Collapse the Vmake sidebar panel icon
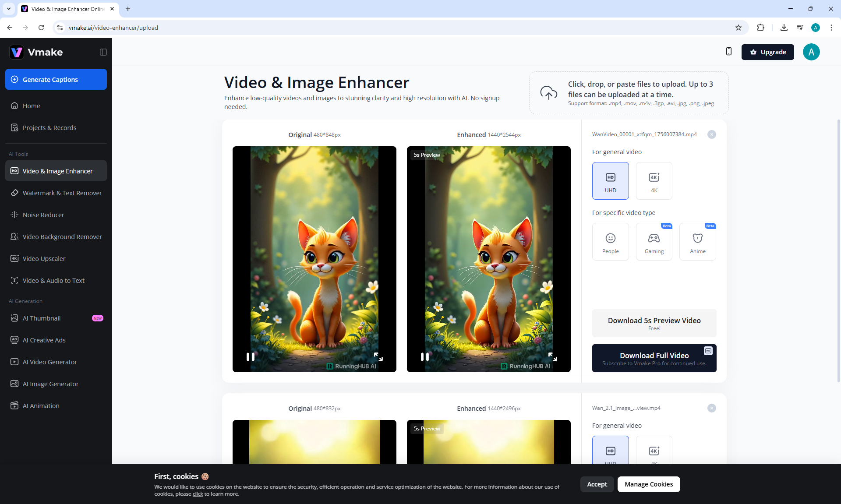The height and width of the screenshot is (504, 841). pyautogui.click(x=103, y=52)
